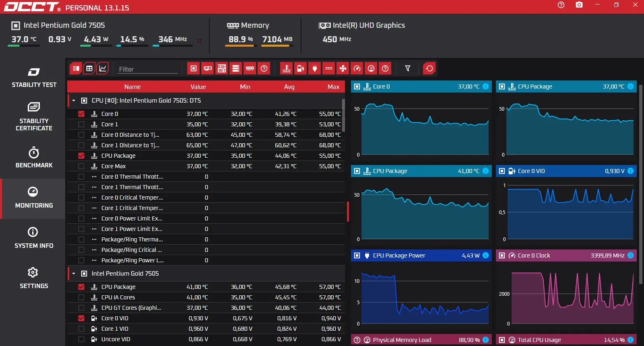Collapse the CPU [#0] DTS sensor group

74,101
